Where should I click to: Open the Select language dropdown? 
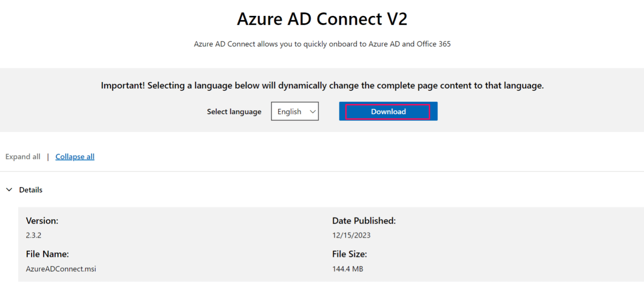click(295, 111)
